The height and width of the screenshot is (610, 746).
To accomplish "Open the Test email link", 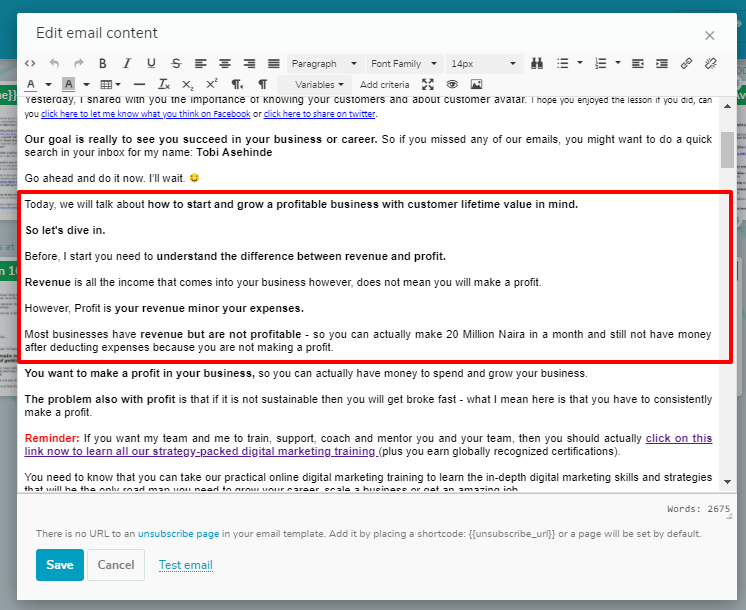I will [185, 565].
